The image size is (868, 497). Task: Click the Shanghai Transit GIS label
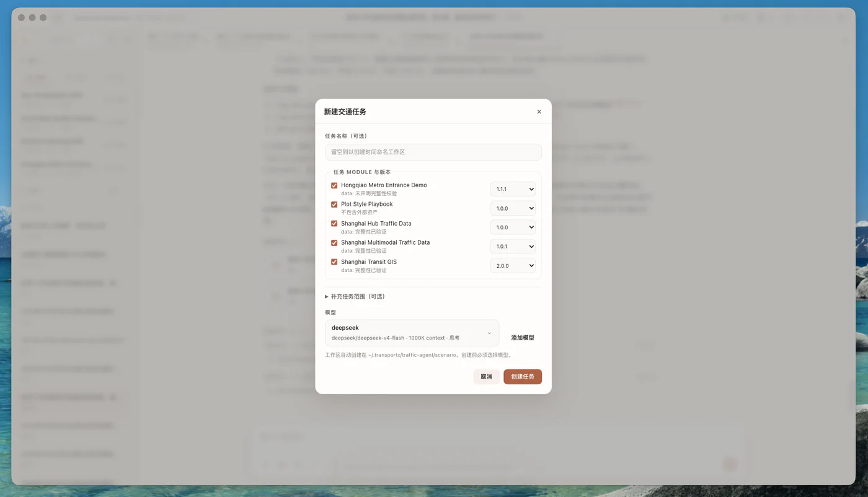pyautogui.click(x=369, y=262)
